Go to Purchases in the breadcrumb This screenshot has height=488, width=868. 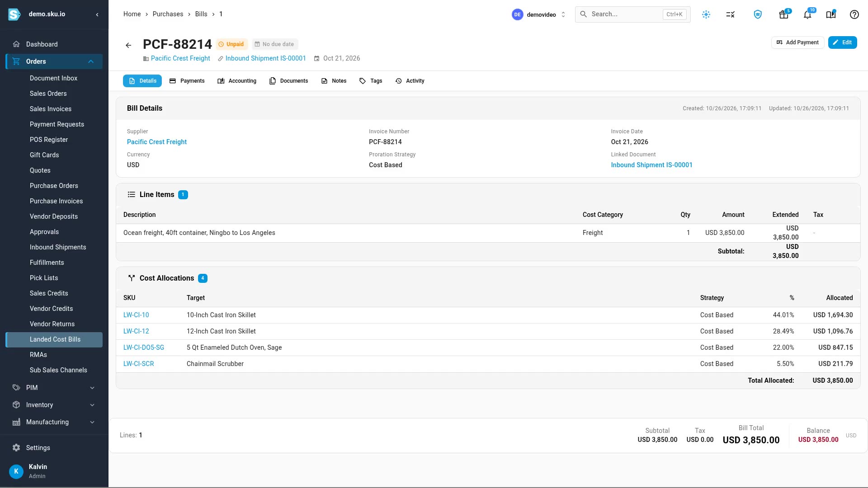point(168,14)
